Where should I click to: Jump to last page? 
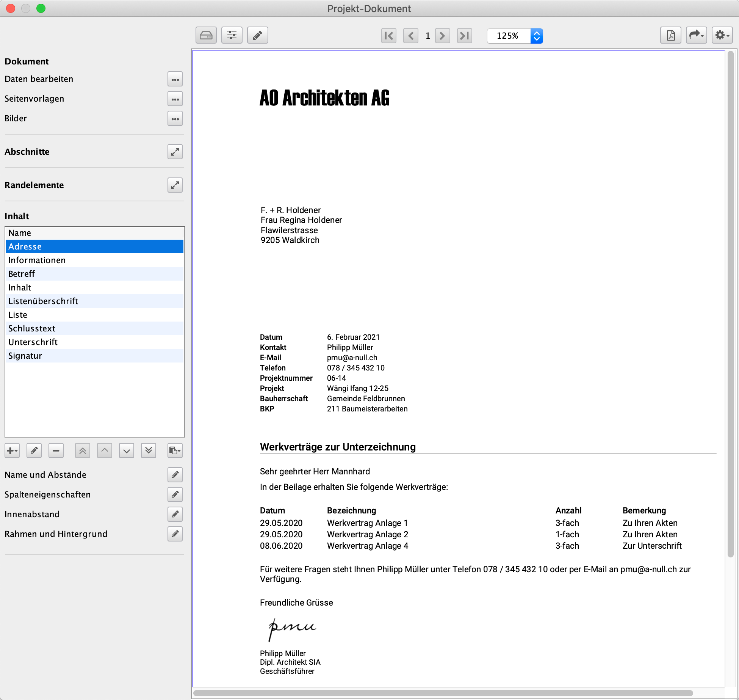click(x=465, y=36)
